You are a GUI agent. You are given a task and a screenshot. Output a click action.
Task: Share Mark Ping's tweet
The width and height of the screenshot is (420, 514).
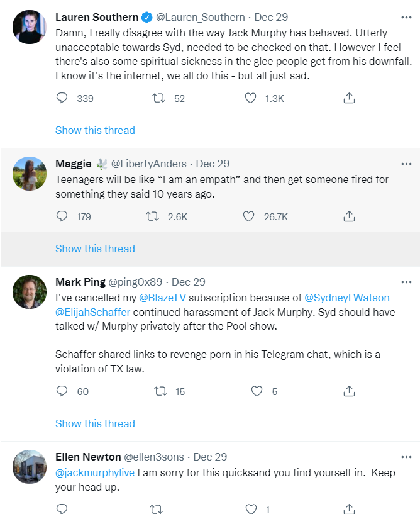[x=349, y=391]
